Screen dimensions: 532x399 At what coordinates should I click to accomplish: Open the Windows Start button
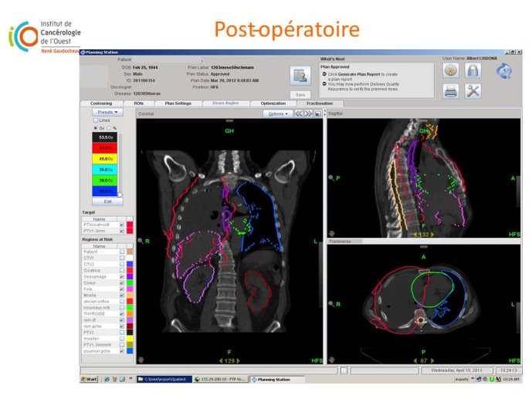[89, 380]
